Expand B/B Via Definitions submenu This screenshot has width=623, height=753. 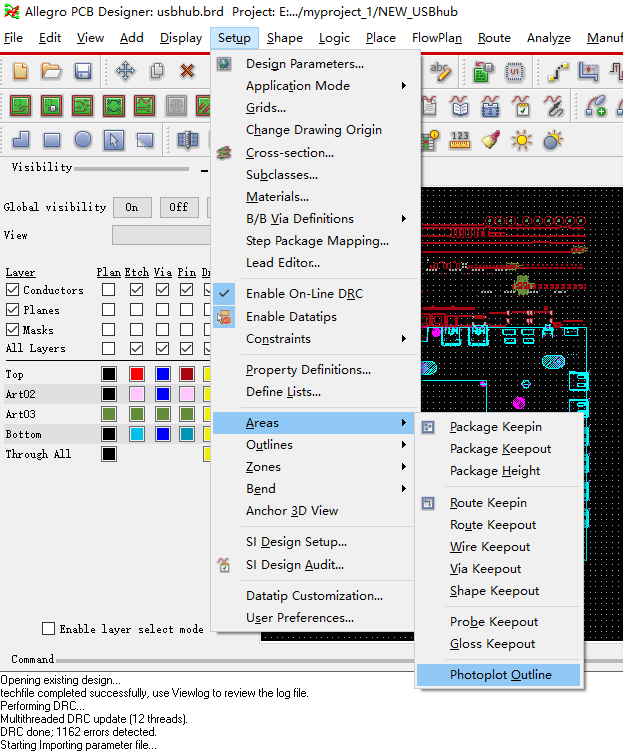[x=313, y=219]
